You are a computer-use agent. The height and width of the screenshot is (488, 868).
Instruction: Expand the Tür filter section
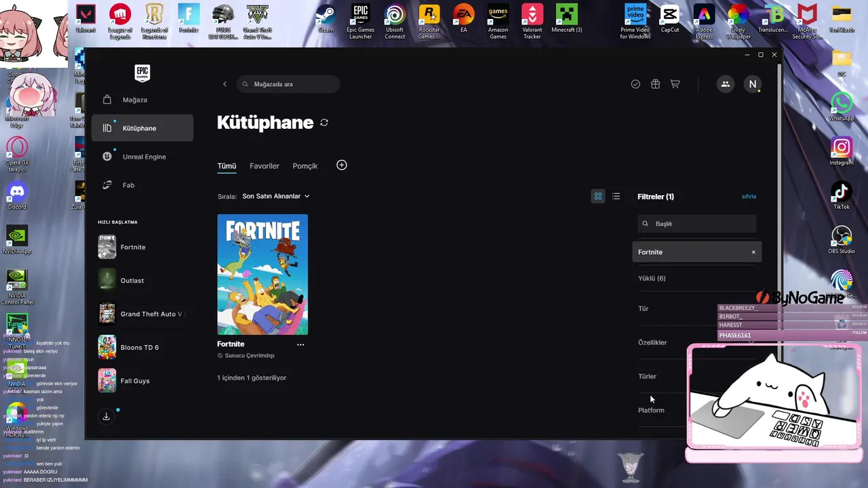tap(697, 308)
